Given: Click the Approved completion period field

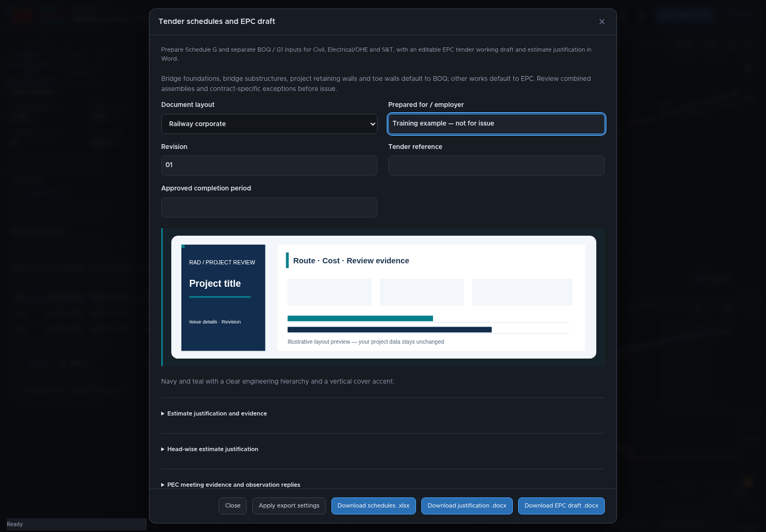Looking at the screenshot, I should (269, 207).
